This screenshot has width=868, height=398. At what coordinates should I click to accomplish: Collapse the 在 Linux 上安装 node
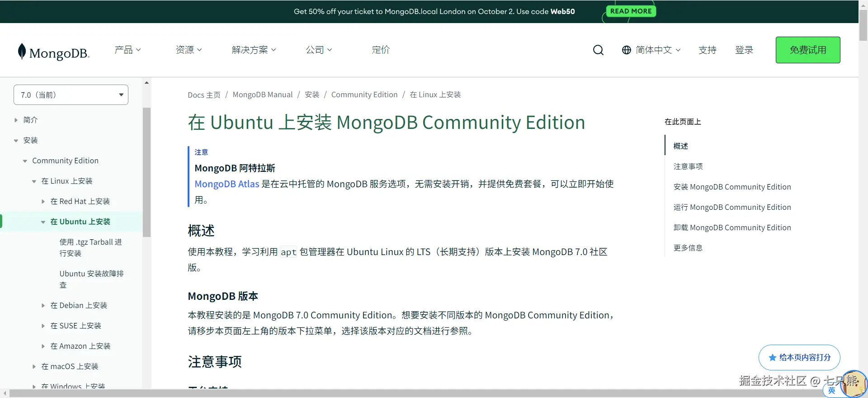click(x=34, y=181)
